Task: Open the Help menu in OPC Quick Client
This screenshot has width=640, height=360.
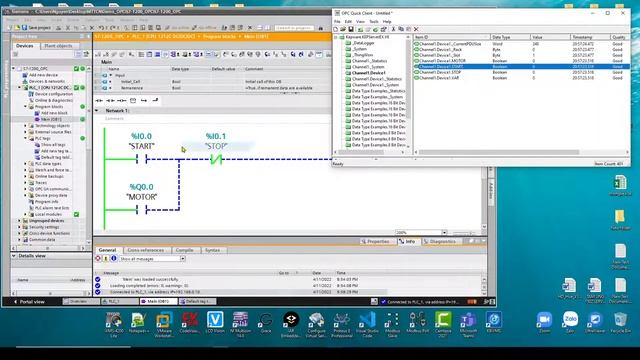Action: coord(387,22)
